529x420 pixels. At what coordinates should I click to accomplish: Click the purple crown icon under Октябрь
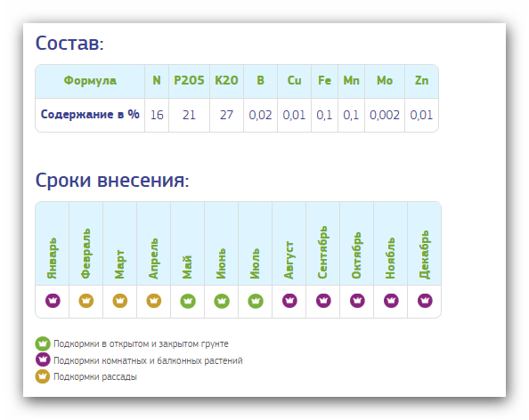point(357,301)
